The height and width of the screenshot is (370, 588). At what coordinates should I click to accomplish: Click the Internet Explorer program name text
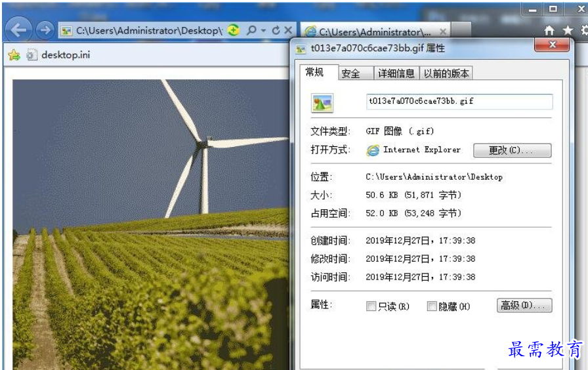[421, 150]
